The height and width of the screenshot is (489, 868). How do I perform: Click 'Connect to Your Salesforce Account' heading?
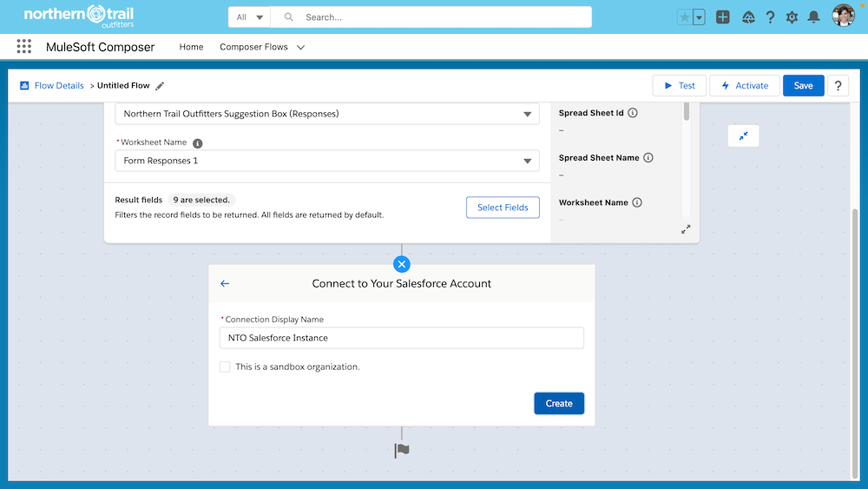(402, 283)
